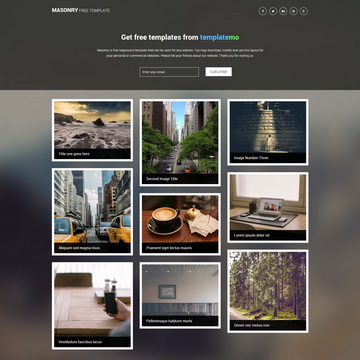Click the Masonry Free Template logo
This screenshot has height=360, width=360.
tap(81, 10)
